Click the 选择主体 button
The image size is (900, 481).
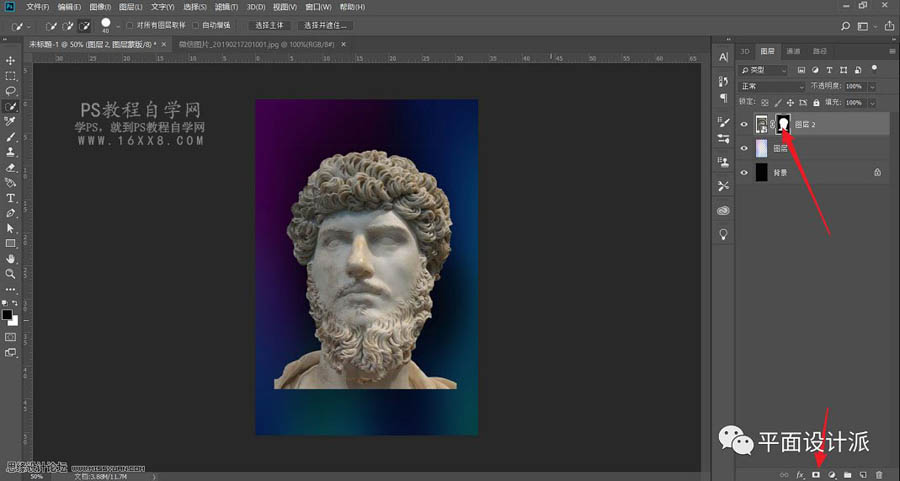(269, 25)
